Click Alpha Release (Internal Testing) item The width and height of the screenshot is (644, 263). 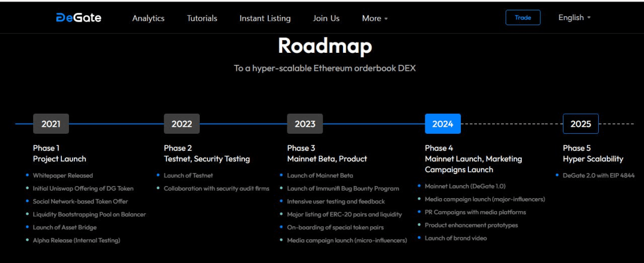[76, 240]
